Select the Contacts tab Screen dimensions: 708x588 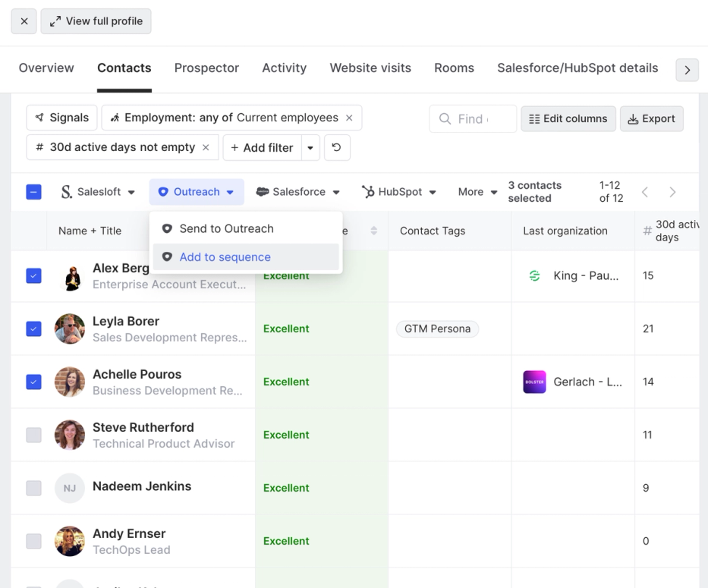[124, 68]
